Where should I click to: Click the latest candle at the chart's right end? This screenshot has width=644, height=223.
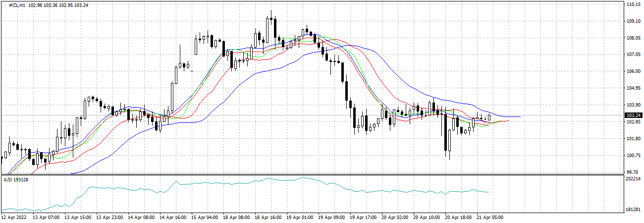pos(489,117)
